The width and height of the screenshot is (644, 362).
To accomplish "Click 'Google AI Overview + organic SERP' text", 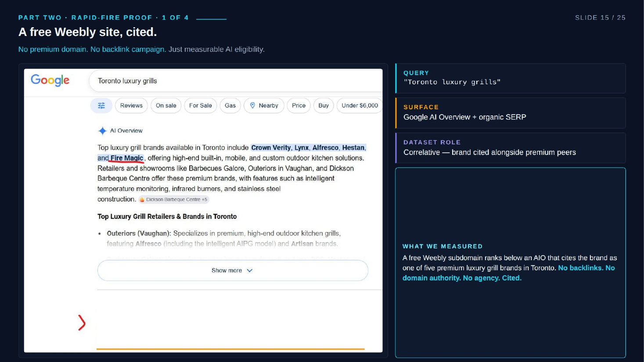I will pos(465,117).
